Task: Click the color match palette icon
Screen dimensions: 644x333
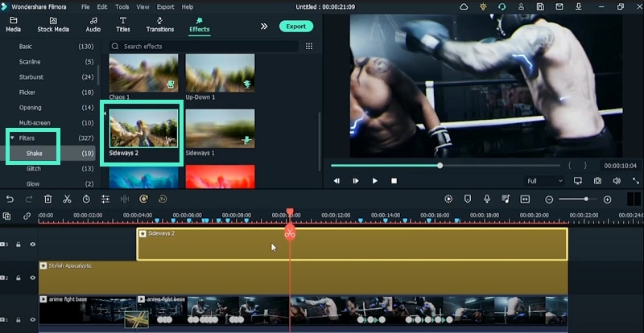Action: 143,199
